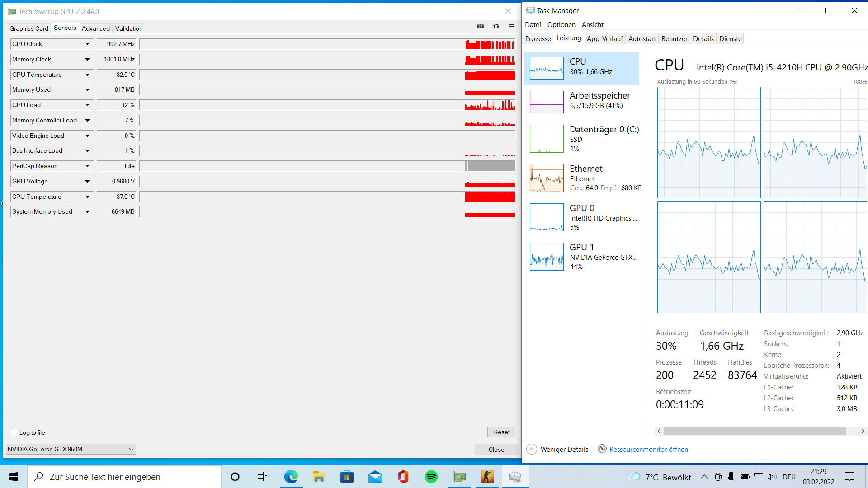
Task: Open the CPU Temperature sensor dropdown
Action: (x=87, y=197)
